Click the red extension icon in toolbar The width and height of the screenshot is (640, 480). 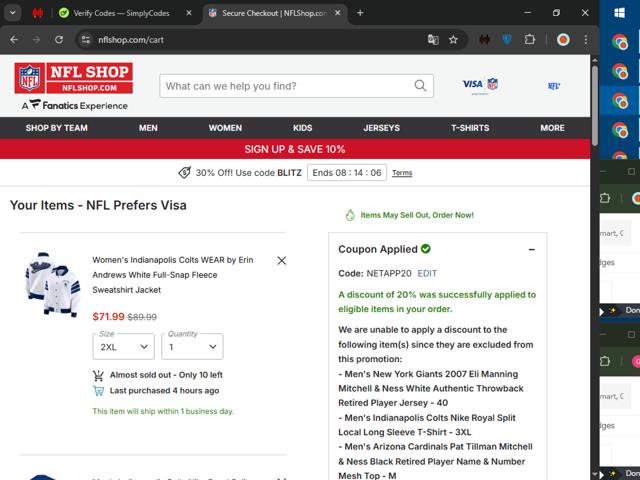(484, 40)
